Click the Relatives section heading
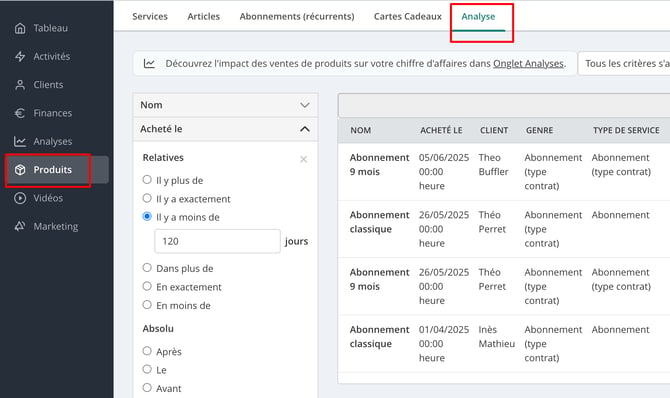Image resolution: width=670 pixels, height=398 pixels. pos(163,158)
